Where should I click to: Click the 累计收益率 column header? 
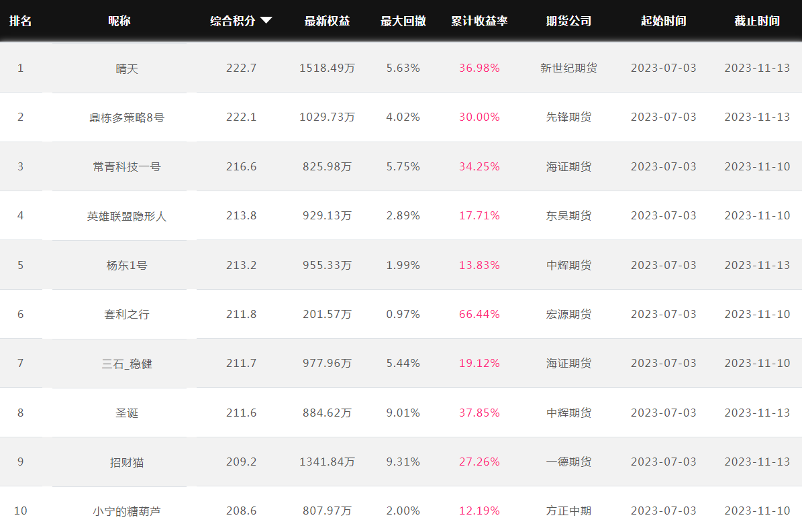click(x=479, y=21)
